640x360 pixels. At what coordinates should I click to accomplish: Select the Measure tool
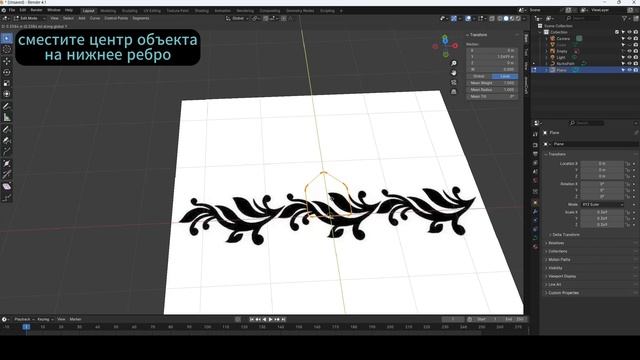(7, 118)
